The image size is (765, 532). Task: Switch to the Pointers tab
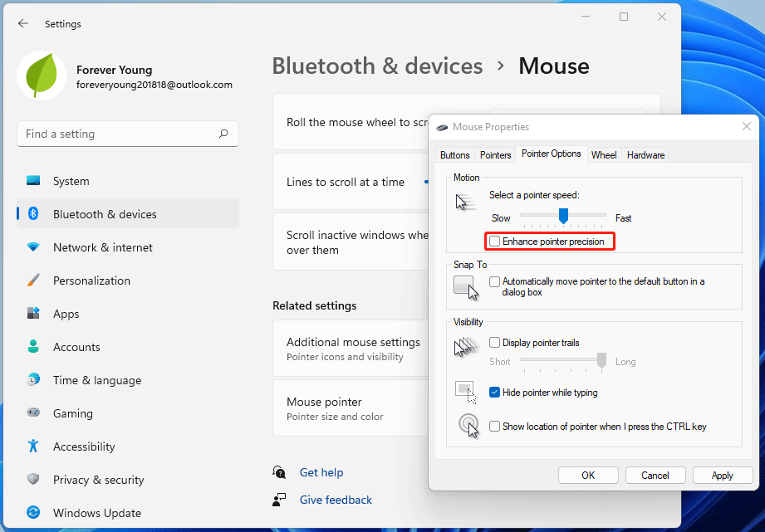pos(495,155)
